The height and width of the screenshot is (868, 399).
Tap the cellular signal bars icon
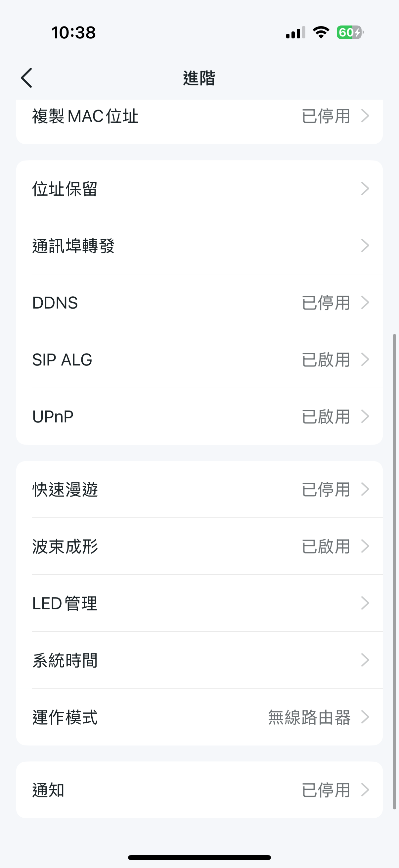pos(295,33)
